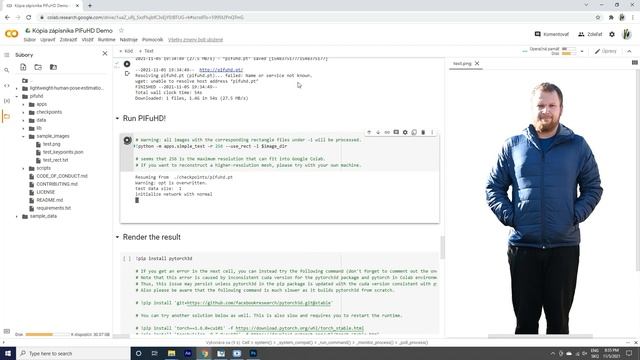This screenshot has height=360, width=640.
Task: Delete cell trash icon
Action: coord(423,132)
